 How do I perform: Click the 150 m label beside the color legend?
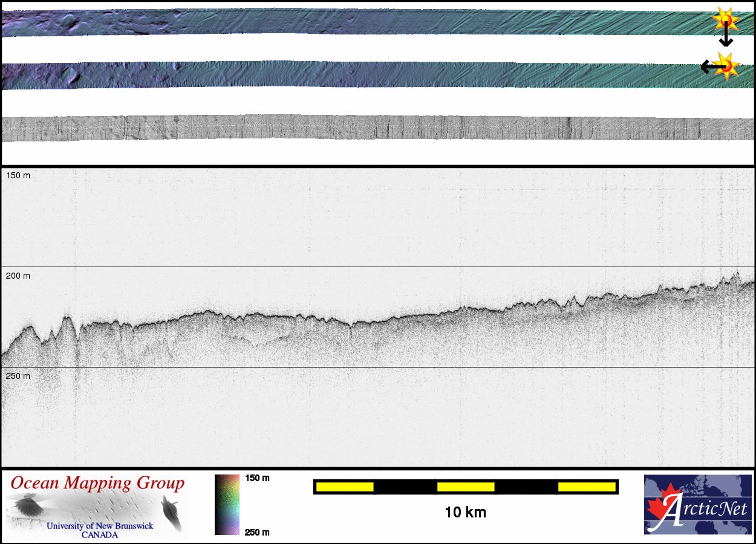257,478
